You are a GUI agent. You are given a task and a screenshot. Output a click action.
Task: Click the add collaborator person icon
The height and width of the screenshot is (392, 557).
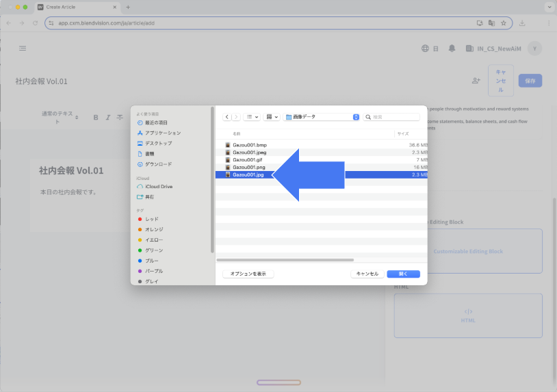[x=476, y=81]
